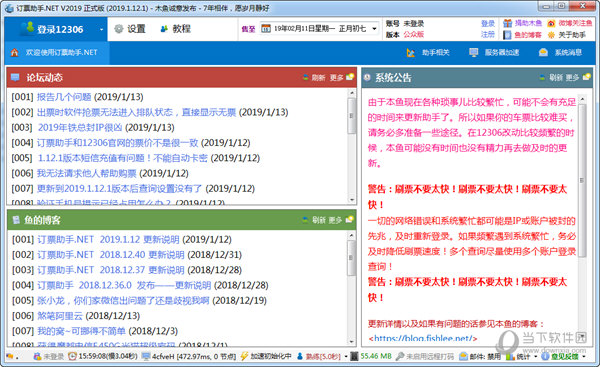Open the 售至 date dropdown
The width and height of the screenshot is (600, 367).
pos(375,29)
